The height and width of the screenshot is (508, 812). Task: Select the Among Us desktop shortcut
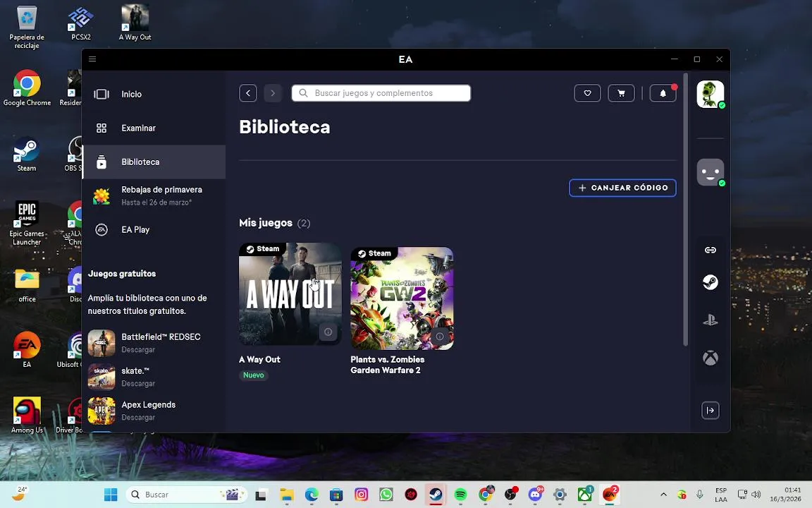point(27,415)
